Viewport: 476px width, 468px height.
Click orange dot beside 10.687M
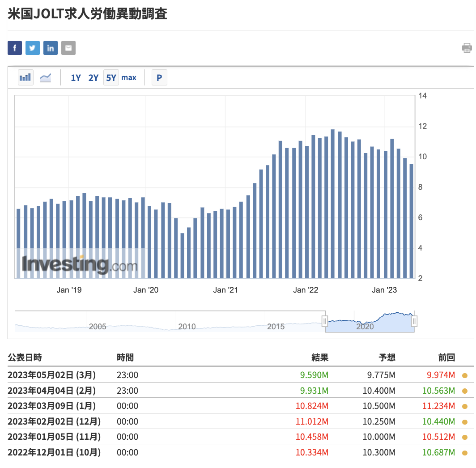pos(464,453)
